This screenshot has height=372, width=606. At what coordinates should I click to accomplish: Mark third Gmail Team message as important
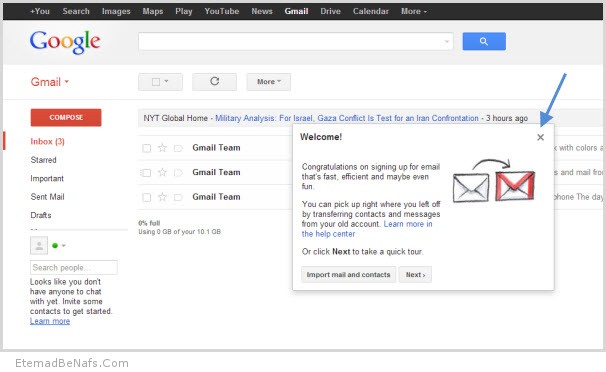point(178,197)
